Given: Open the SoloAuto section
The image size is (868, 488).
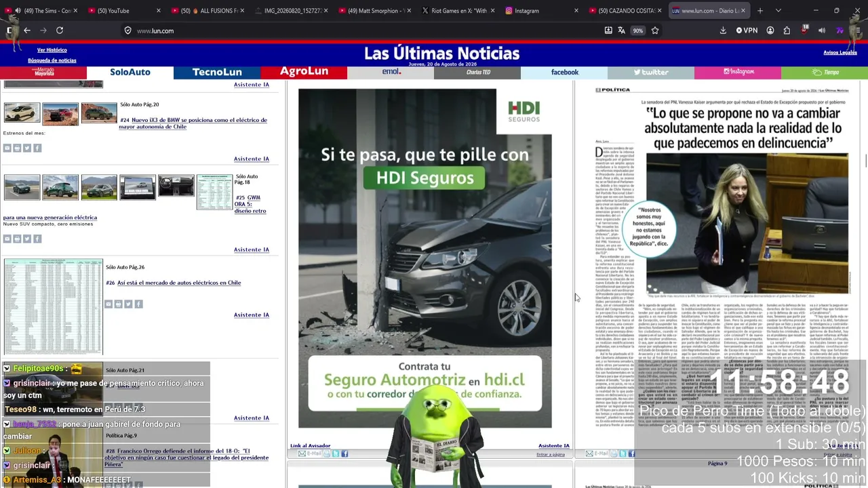Looking at the screenshot, I should point(130,72).
